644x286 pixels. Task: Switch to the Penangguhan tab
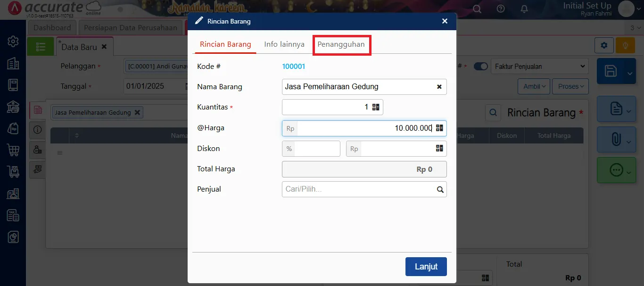[x=341, y=44]
